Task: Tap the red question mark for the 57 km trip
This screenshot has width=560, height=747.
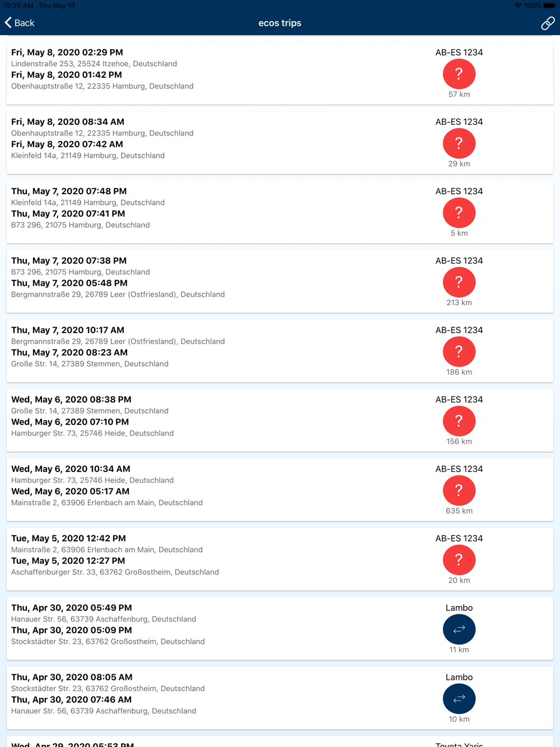Action: 459,74
